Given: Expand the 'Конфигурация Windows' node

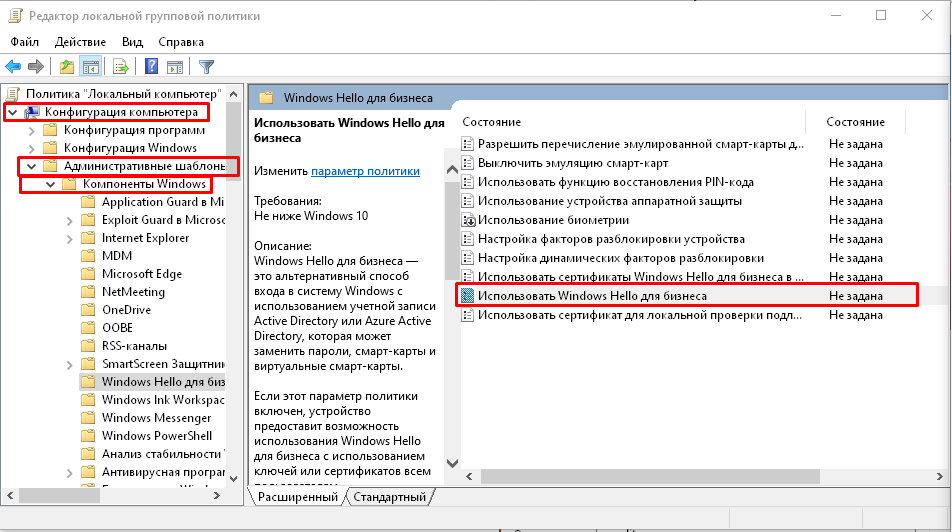Looking at the screenshot, I should [x=32, y=148].
